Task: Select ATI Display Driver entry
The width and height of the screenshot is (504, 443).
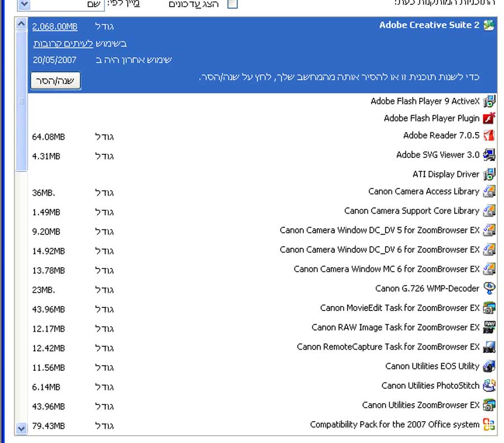Action: point(262,174)
